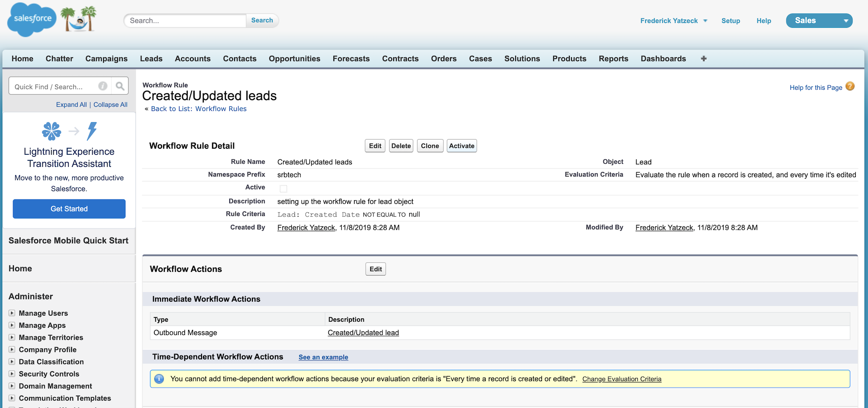Switch to the Leads tab
The image size is (868, 408).
pyautogui.click(x=151, y=59)
